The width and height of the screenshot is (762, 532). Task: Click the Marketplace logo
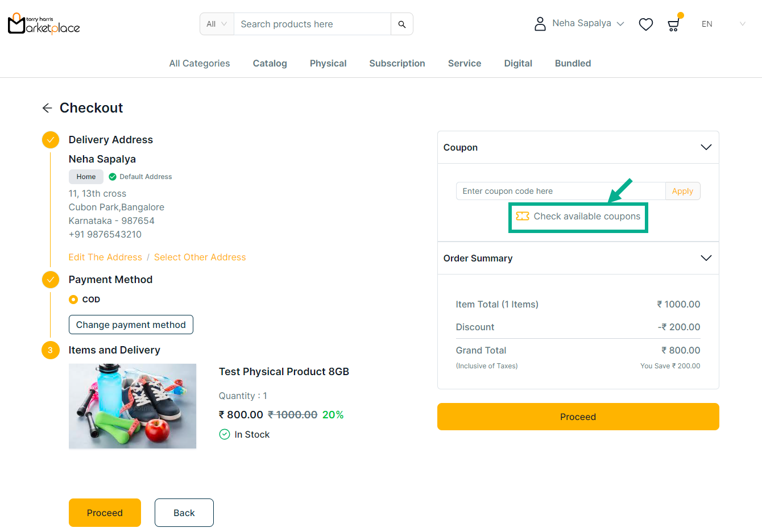(x=44, y=24)
